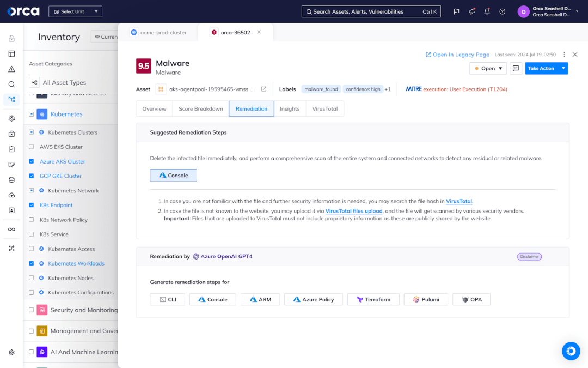
Task: Open the cloud icon in left sidebar
Action: pos(11,195)
